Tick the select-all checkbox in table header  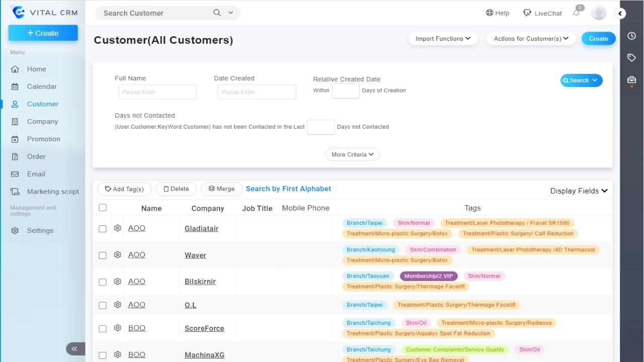click(x=103, y=208)
